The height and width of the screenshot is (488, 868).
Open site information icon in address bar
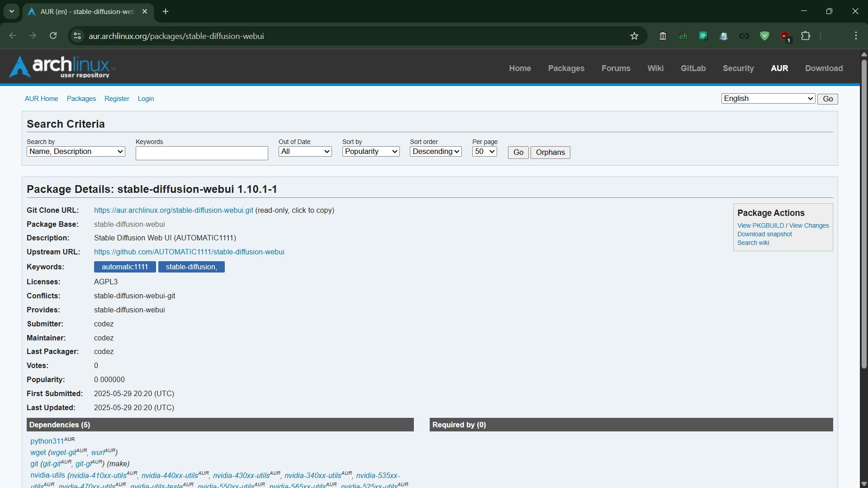point(77,36)
